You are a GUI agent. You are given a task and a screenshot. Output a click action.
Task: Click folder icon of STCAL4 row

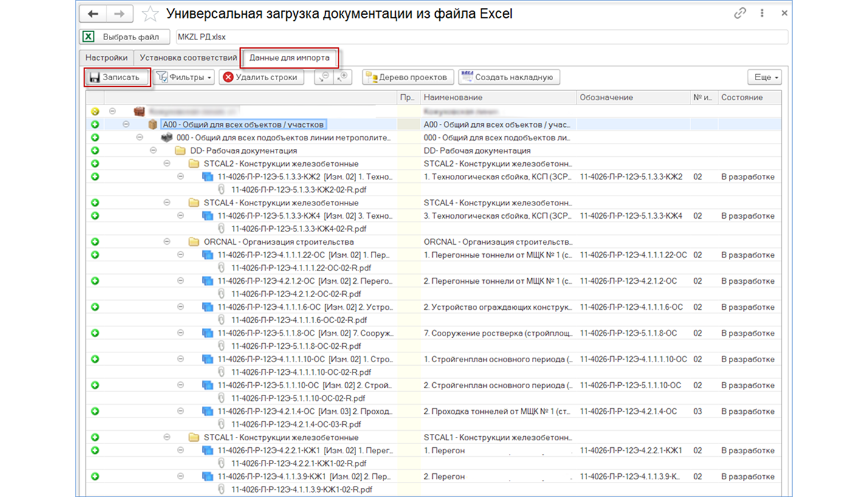coord(194,203)
